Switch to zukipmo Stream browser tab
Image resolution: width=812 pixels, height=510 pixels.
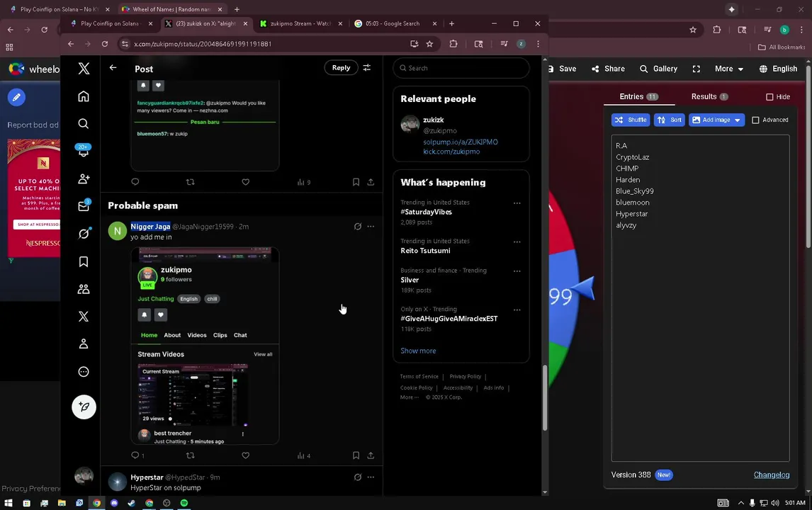pyautogui.click(x=301, y=24)
